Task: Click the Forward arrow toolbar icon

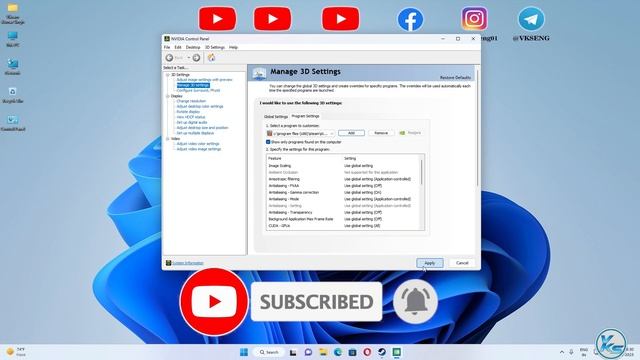Action: pyautogui.click(x=196, y=58)
